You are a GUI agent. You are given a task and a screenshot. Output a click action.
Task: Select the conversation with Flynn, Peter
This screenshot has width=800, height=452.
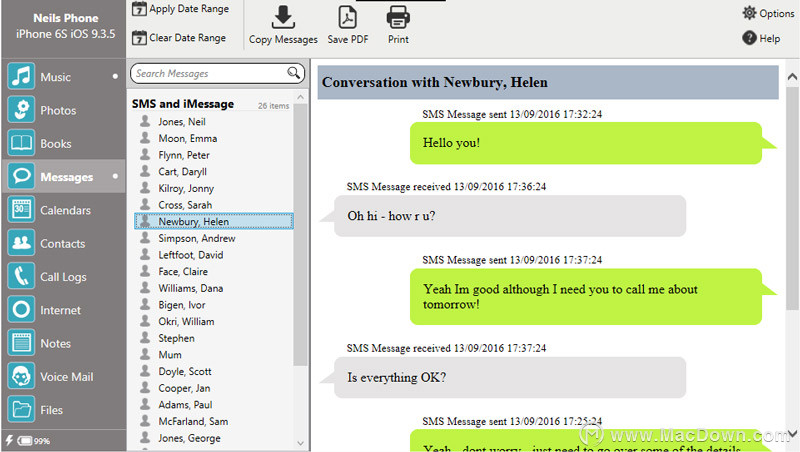coord(214,155)
